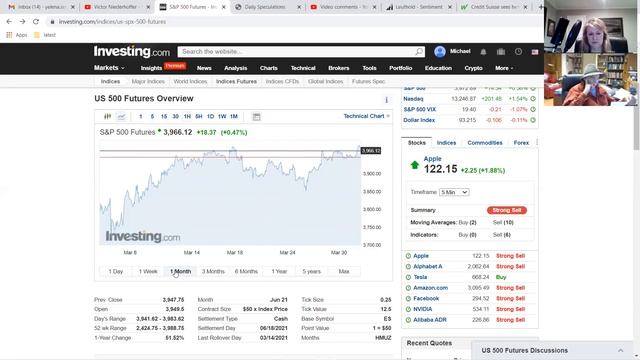Select the 1D chart interval
Image resolution: width=640 pixels, height=360 pixels.
(210, 117)
